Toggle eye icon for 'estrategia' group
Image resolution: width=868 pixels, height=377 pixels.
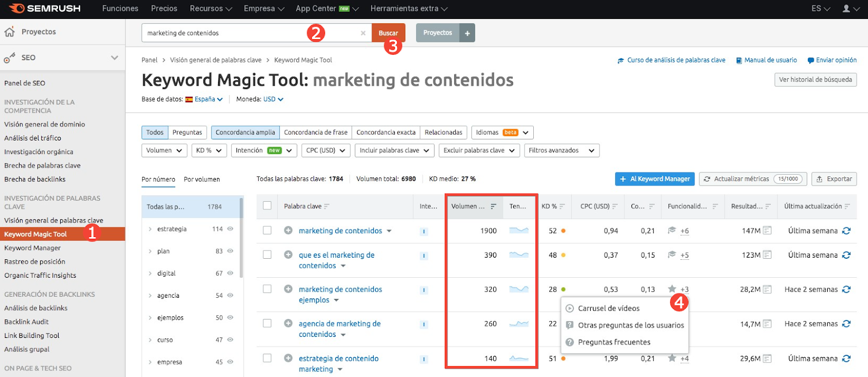coord(230,229)
